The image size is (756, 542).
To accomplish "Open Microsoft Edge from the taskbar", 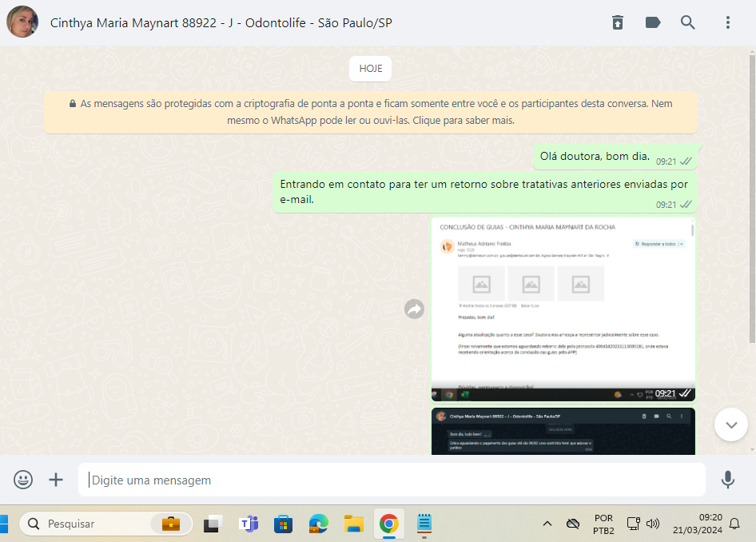I will pyautogui.click(x=318, y=524).
